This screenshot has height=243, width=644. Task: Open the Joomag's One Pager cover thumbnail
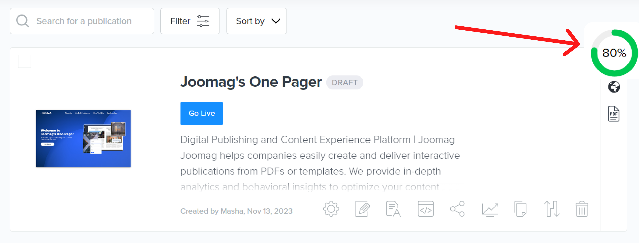83,138
